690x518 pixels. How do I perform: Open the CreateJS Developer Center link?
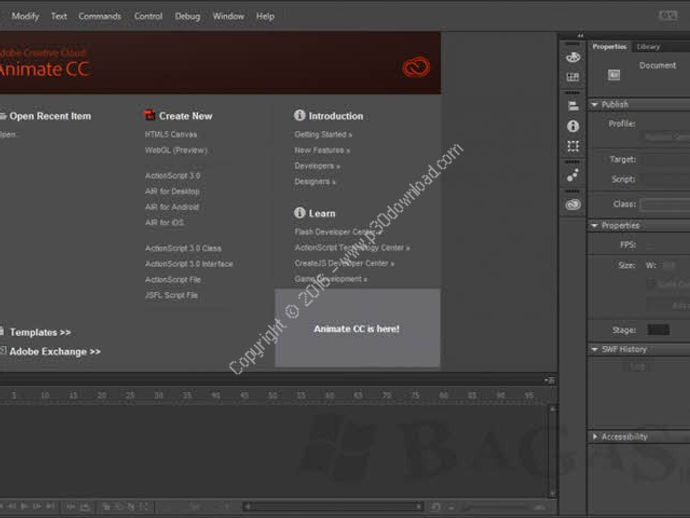pyautogui.click(x=344, y=263)
